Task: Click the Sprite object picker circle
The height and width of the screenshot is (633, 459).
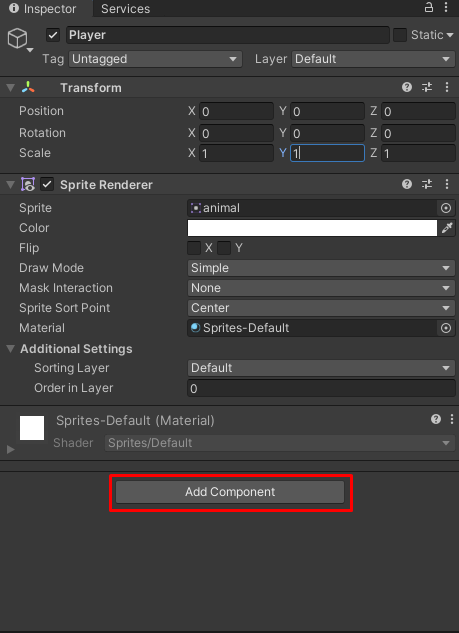Action: 446,208
